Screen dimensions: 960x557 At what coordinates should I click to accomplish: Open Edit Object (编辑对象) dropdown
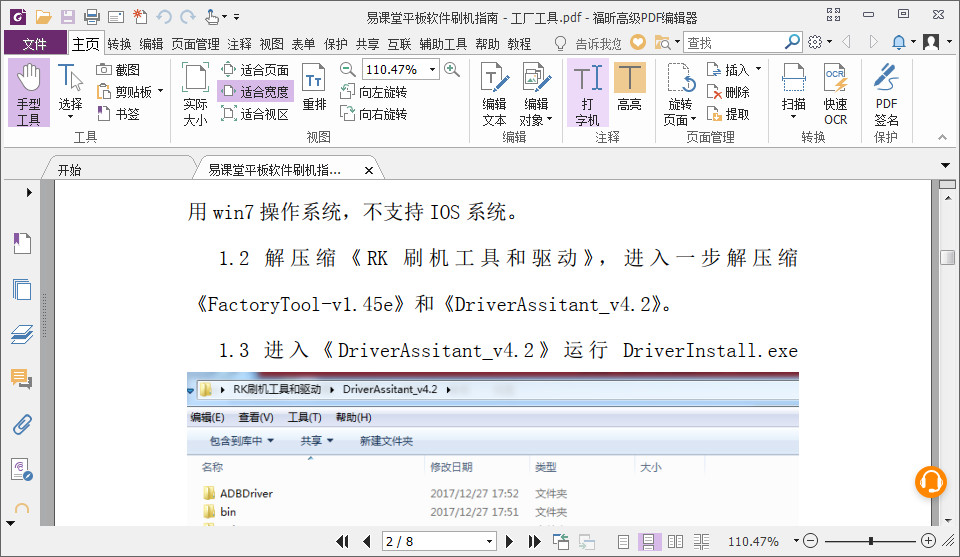coord(536,93)
